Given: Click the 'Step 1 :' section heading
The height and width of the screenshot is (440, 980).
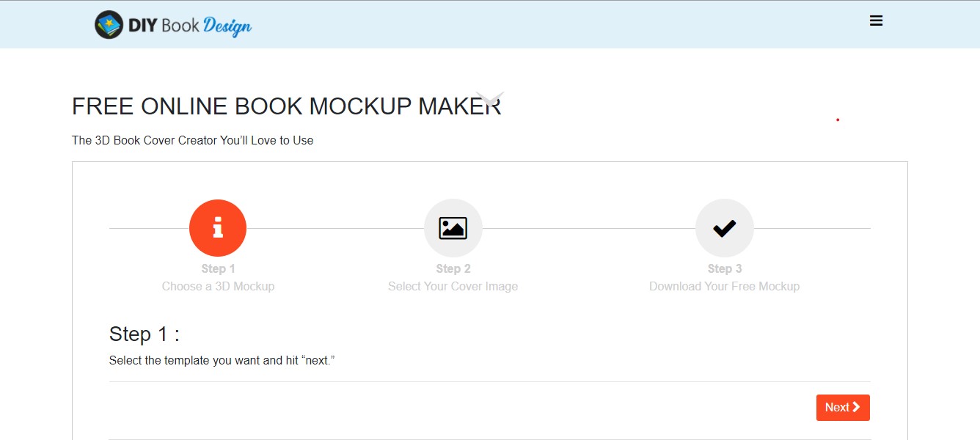Looking at the screenshot, I should (x=145, y=334).
